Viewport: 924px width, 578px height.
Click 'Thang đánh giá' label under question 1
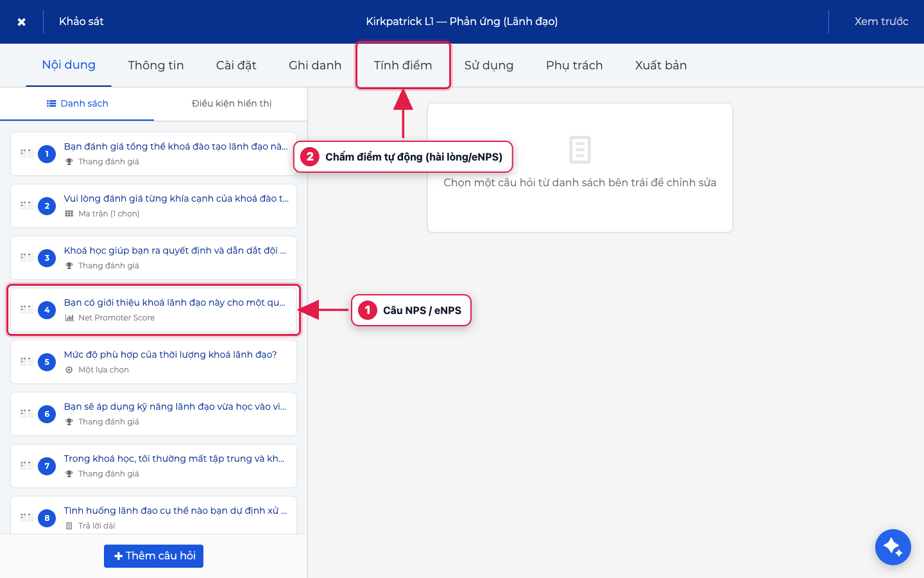point(108,162)
